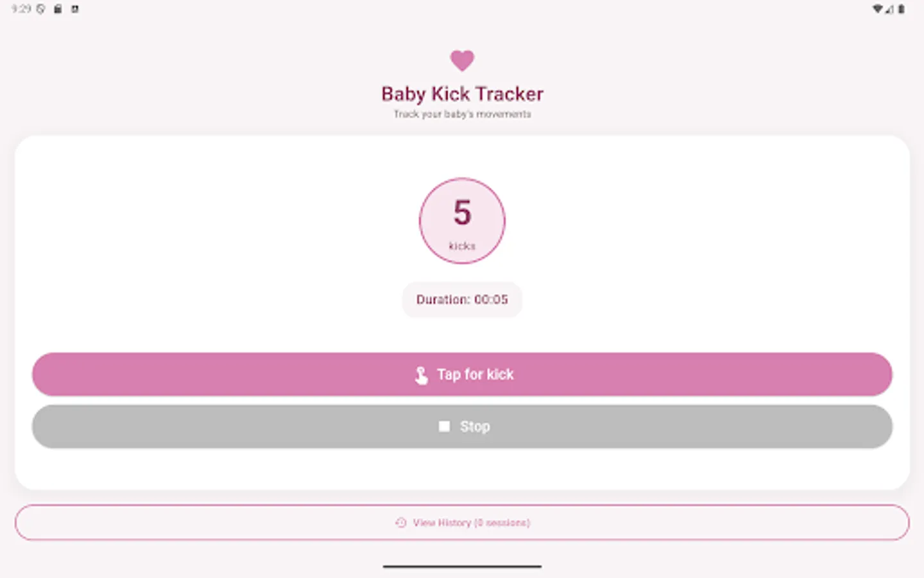Click the stop square icon on the Stop button
924x578 pixels.
click(x=445, y=426)
